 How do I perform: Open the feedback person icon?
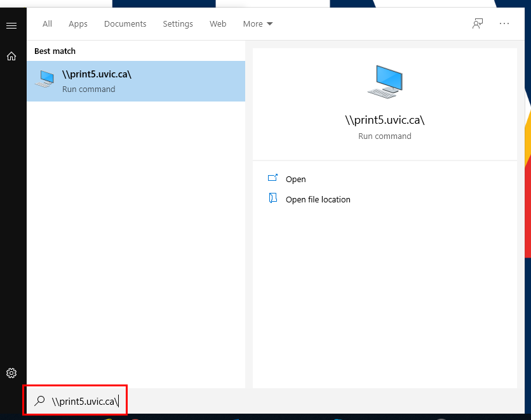tap(478, 23)
